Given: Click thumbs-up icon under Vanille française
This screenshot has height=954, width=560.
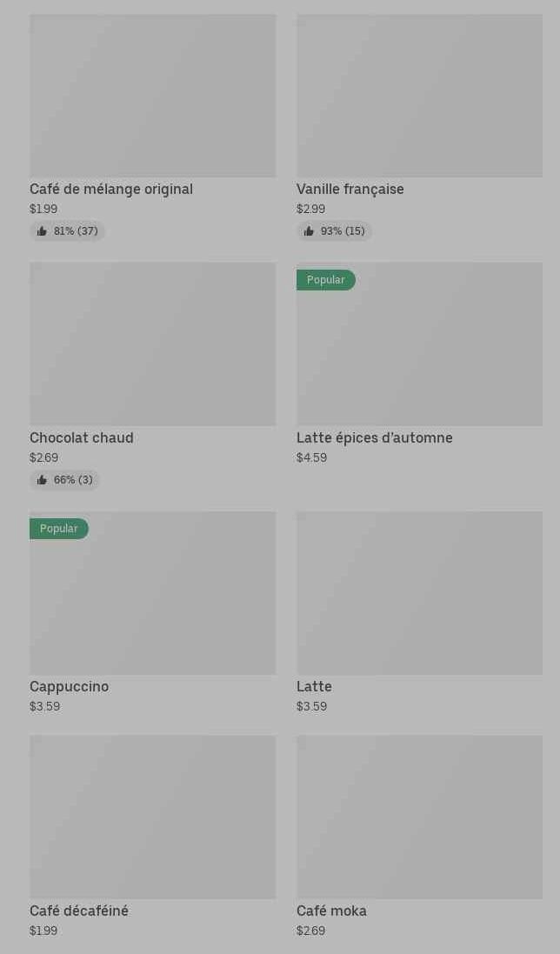Looking at the screenshot, I should tap(309, 231).
